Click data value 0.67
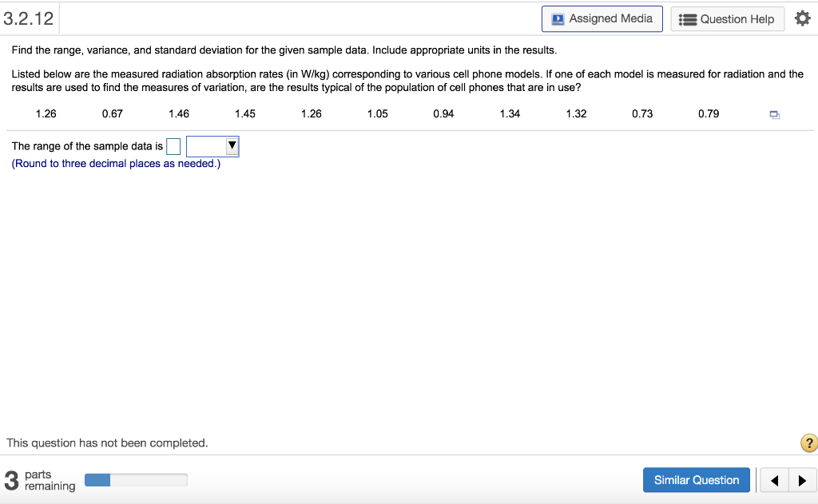This screenshot has height=504, width=818. click(x=112, y=113)
